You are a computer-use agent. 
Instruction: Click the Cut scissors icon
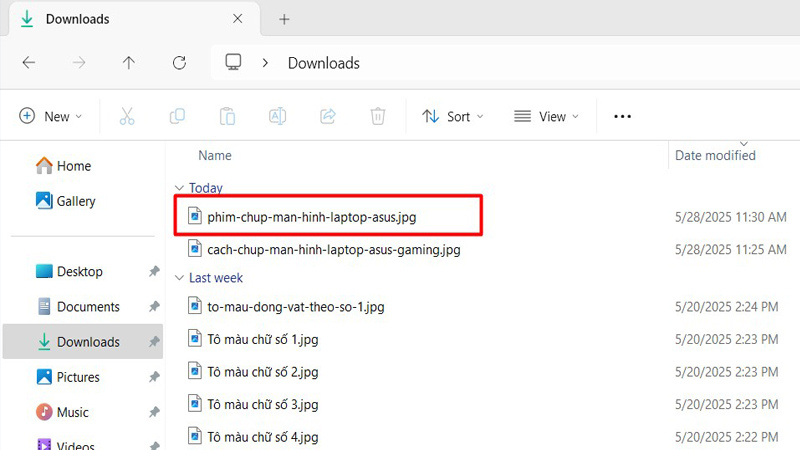click(x=127, y=116)
